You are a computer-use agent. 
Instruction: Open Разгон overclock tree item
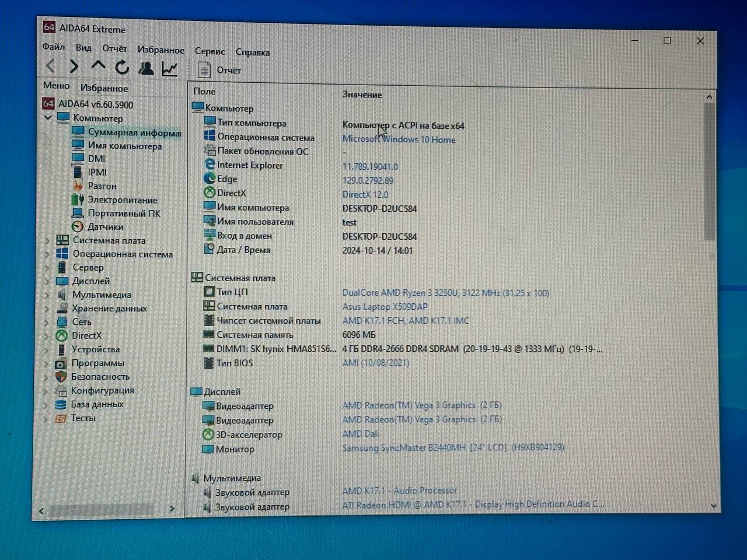102,186
